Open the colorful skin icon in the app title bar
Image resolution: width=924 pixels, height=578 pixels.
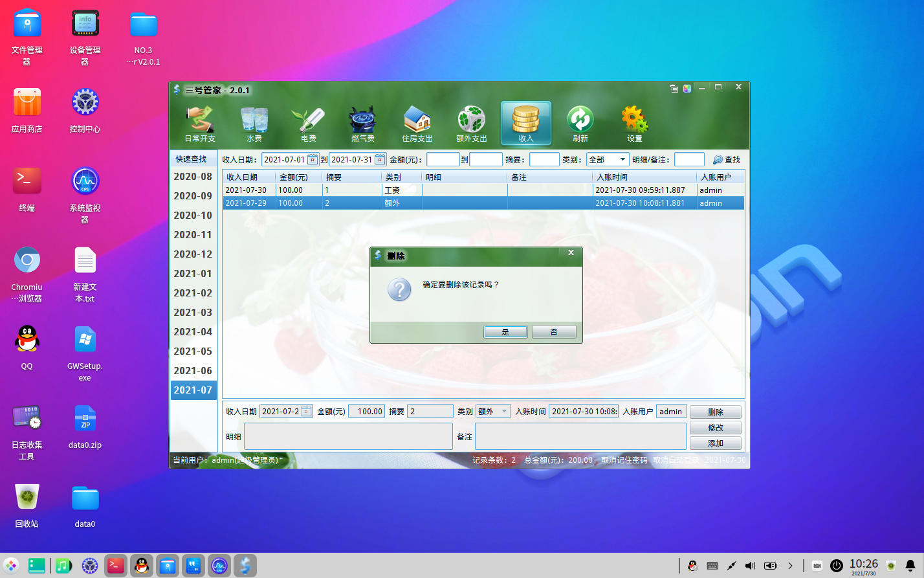[x=687, y=89]
